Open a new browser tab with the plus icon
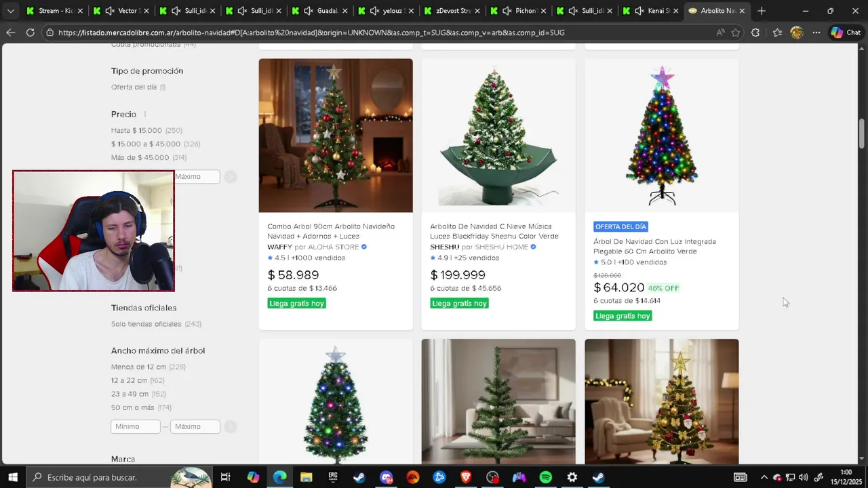 point(762,11)
